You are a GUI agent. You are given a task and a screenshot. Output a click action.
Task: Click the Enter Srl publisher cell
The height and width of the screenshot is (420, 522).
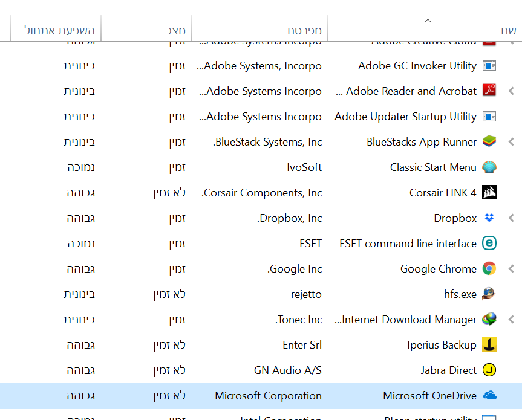[302, 345]
